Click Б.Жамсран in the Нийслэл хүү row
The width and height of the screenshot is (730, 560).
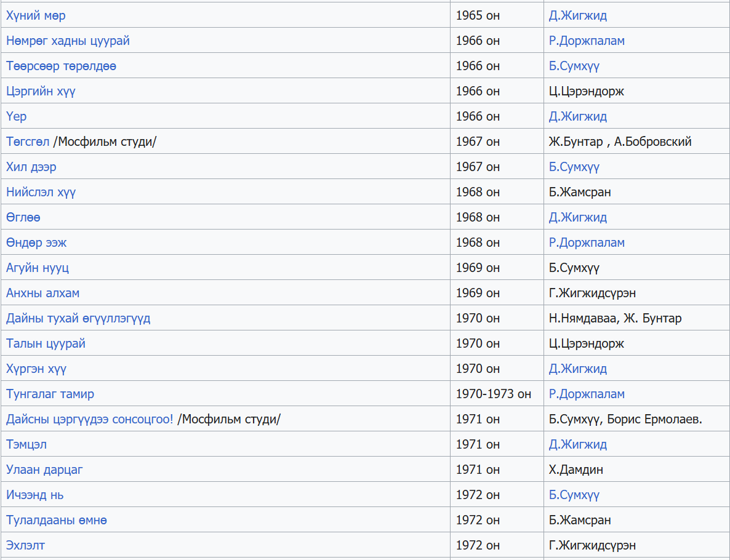[580, 191]
